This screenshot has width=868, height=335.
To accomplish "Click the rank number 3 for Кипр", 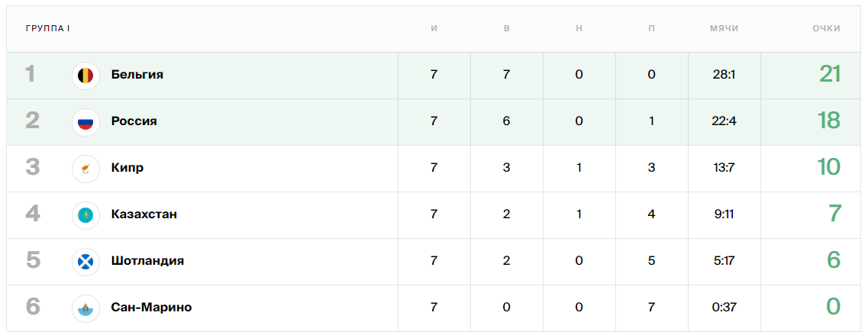I will pos(33,167).
